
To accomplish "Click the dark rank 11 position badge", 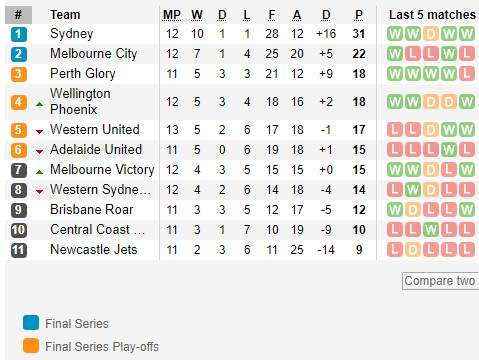I will 19,250.
